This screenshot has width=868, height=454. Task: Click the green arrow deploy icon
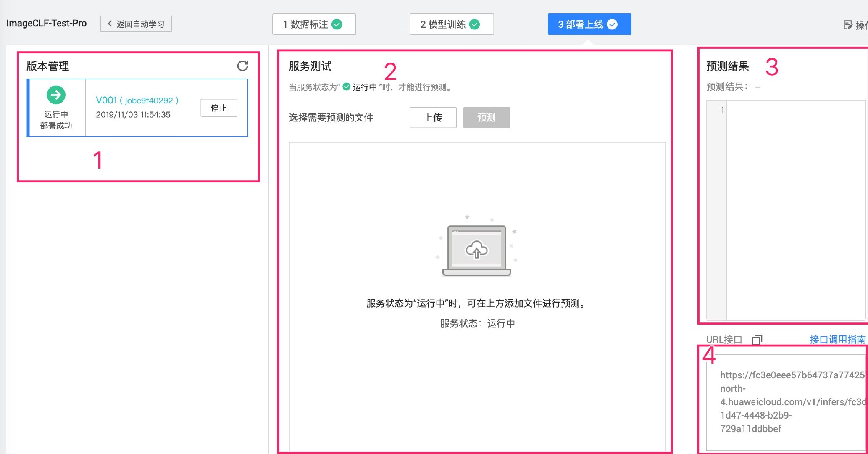[56, 94]
